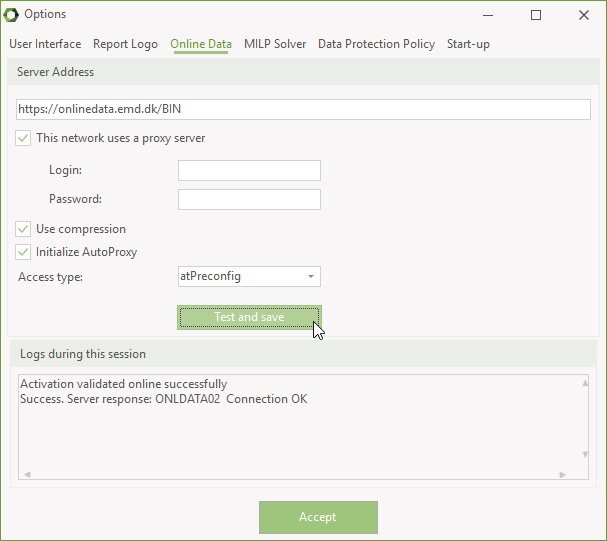Viewport: 607px width, 541px height.
Task: Click the server address input field
Action: 304,109
